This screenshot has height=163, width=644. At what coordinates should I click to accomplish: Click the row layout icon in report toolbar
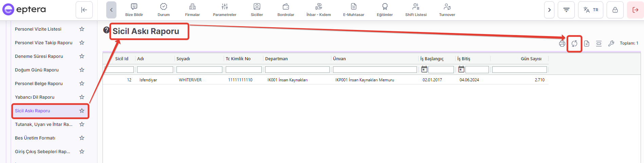pyautogui.click(x=599, y=44)
